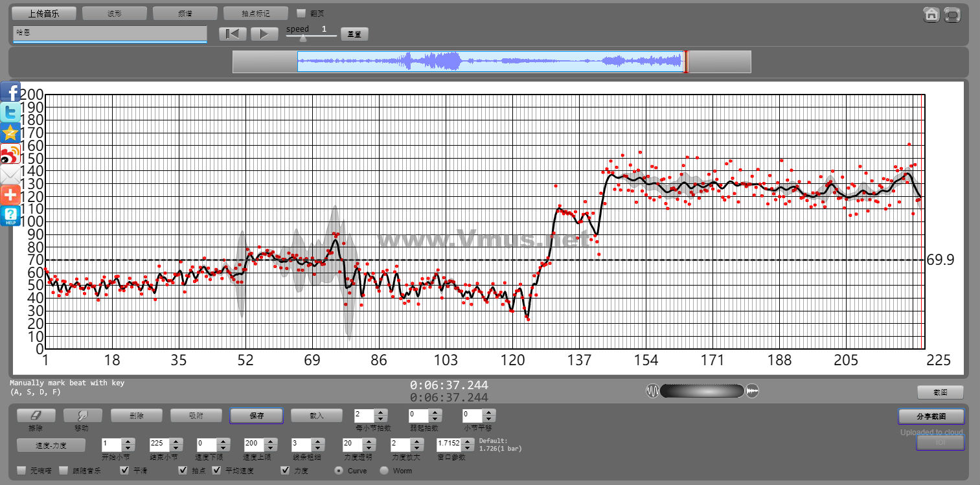Select the eraser tool (擦除)
The height and width of the screenshot is (485, 980).
click(x=36, y=416)
